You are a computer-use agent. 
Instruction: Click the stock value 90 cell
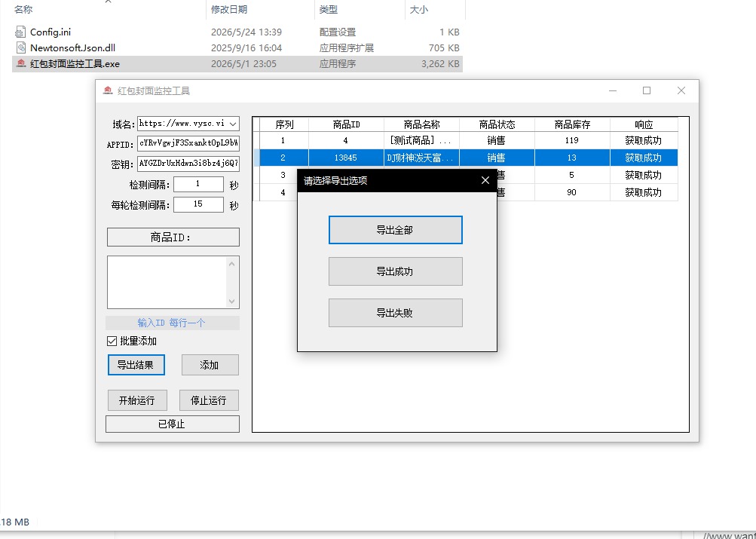572,192
